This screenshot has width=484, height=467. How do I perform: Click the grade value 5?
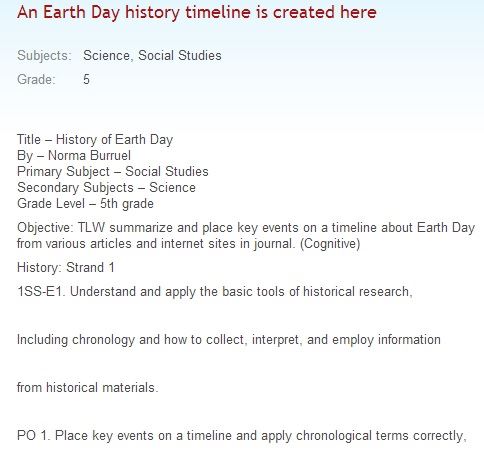pos(86,79)
